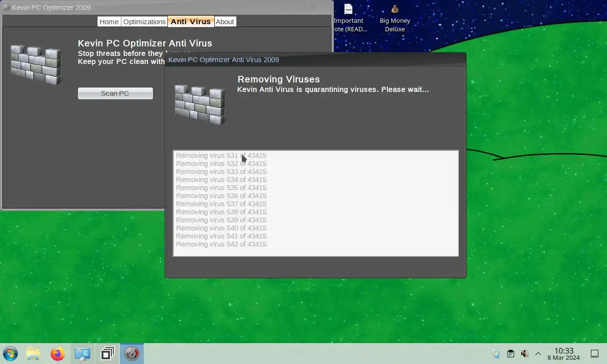Image resolution: width=607 pixels, height=364 pixels.
Task: Expand hidden system tray icons arrow
Action: (x=538, y=354)
